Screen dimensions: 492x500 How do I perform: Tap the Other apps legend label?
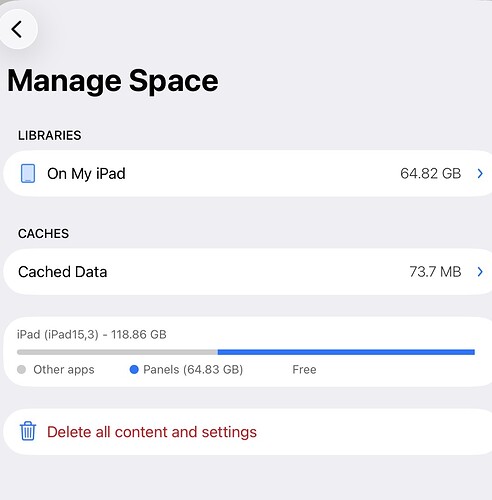(64, 369)
